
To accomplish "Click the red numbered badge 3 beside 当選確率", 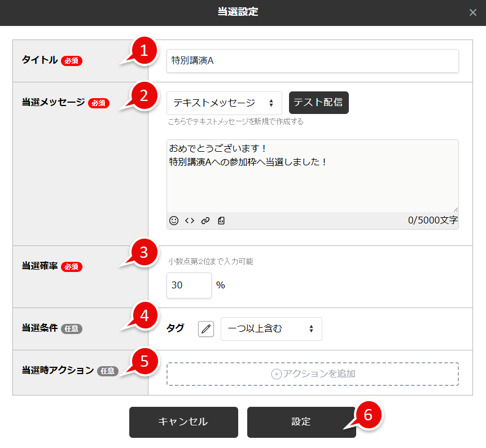I will click(x=146, y=253).
